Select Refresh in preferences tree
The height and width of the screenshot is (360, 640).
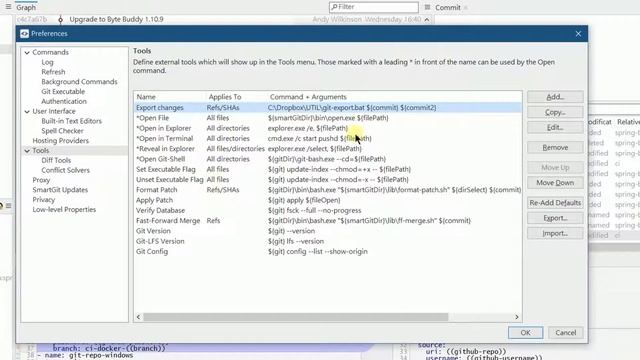coord(53,72)
